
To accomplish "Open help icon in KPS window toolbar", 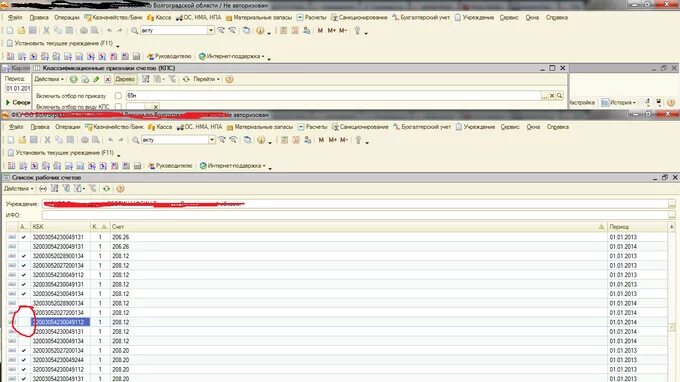I will coord(229,79).
